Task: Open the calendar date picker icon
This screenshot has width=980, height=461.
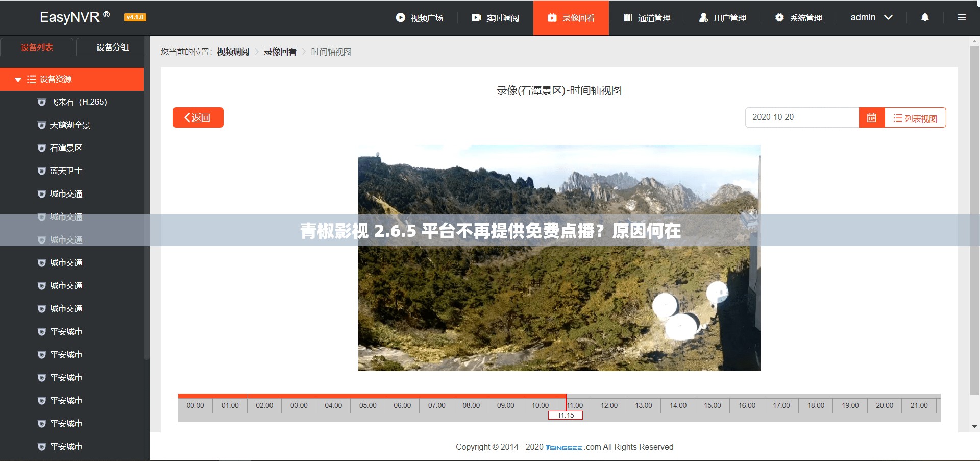Action: [872, 117]
